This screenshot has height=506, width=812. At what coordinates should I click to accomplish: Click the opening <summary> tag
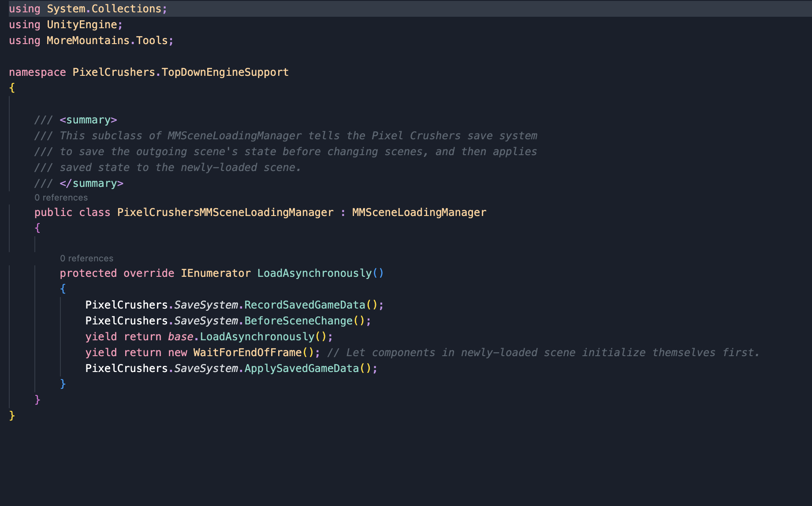coord(88,120)
